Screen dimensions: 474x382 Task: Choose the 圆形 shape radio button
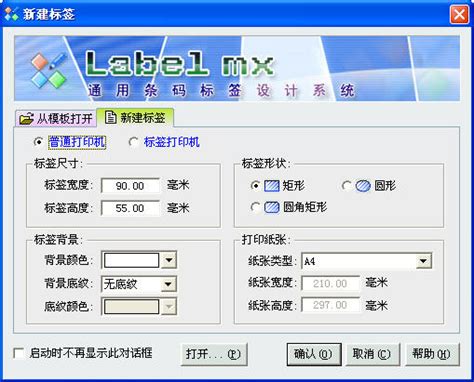[346, 186]
